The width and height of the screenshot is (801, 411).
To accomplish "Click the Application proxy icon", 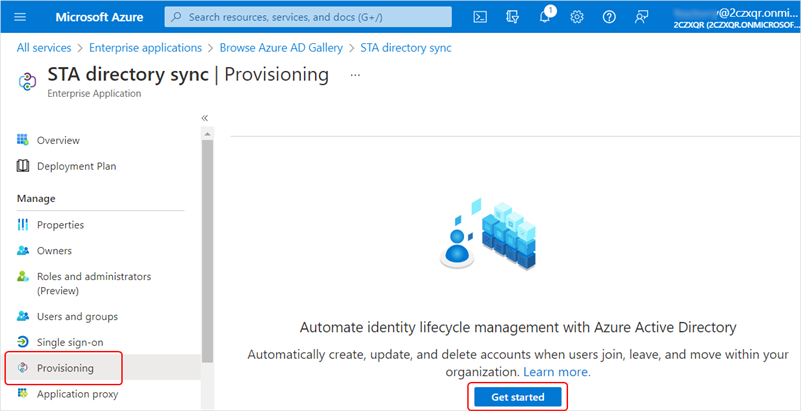I will [x=22, y=394].
